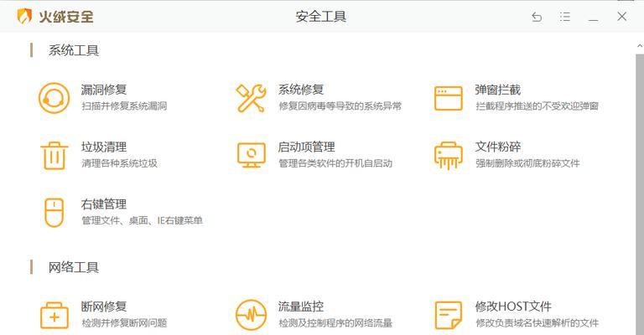Click the 网络工具 section heading
This screenshot has width=644, height=335.
[74, 267]
